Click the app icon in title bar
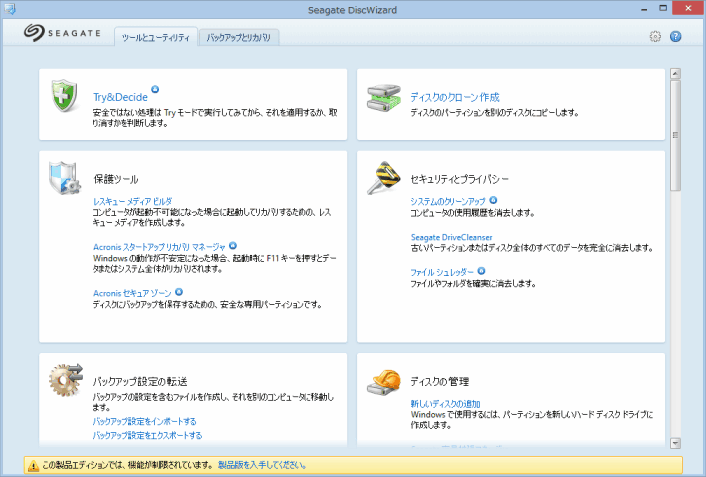 [9, 9]
